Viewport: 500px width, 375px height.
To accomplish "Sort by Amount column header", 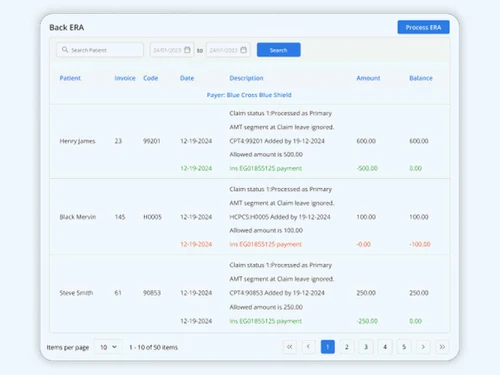I will click(368, 78).
